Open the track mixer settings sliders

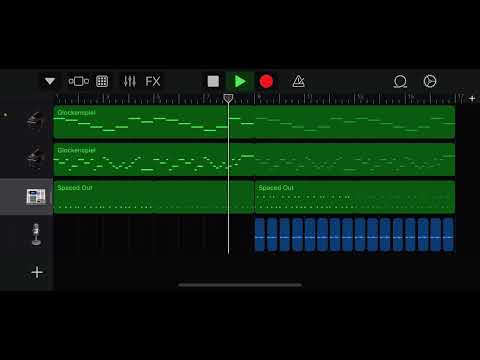click(130, 81)
